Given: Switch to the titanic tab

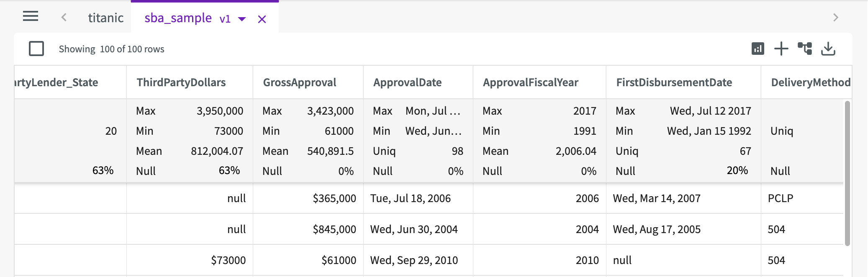Looking at the screenshot, I should [x=105, y=18].
